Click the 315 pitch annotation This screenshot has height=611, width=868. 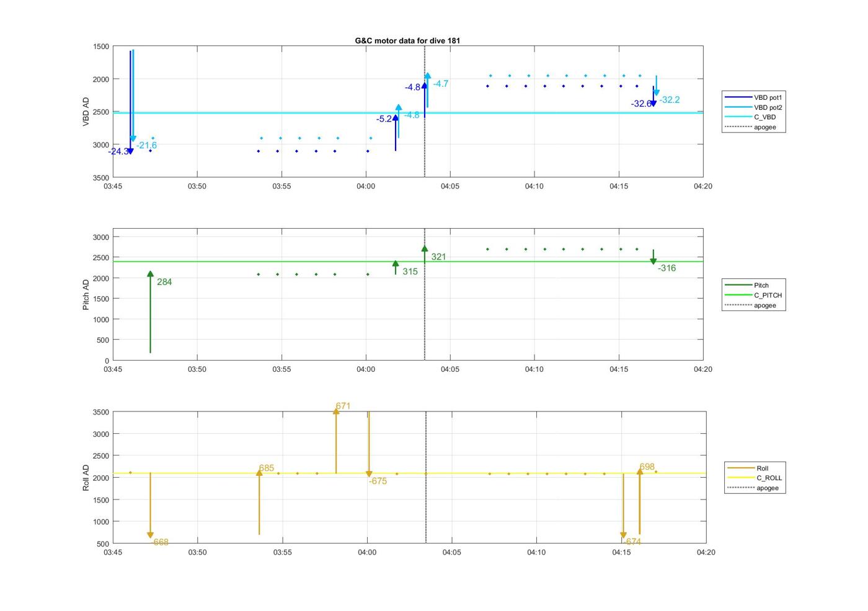coord(410,271)
